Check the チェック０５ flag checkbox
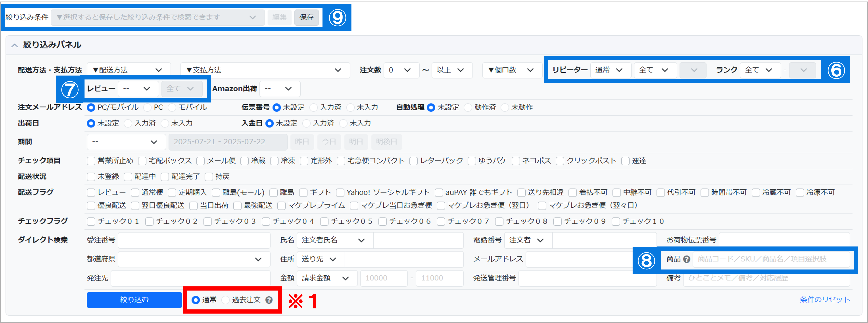Image resolution: width=868 pixels, height=323 pixels. coord(324,221)
